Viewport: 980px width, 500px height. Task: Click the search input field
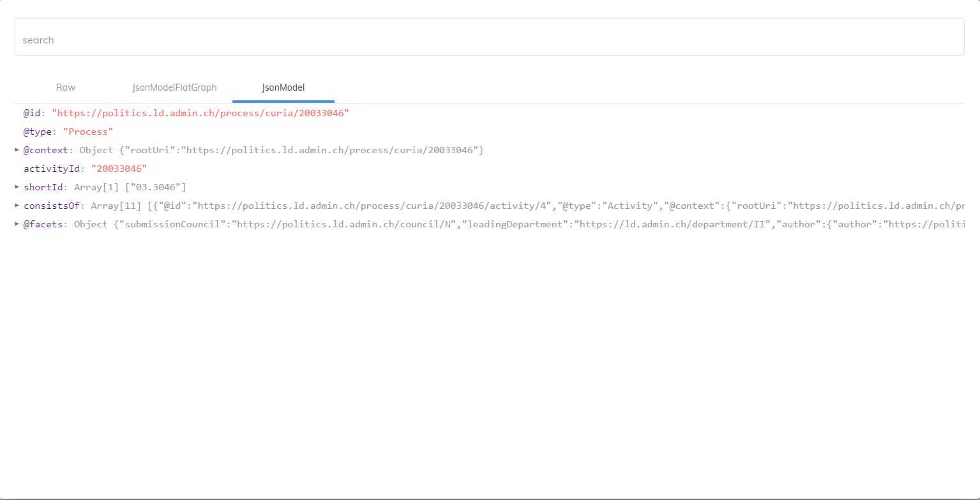pos(489,37)
